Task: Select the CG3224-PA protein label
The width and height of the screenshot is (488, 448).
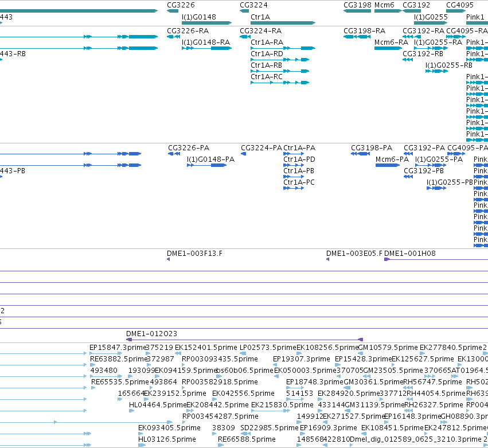Action: (261, 148)
